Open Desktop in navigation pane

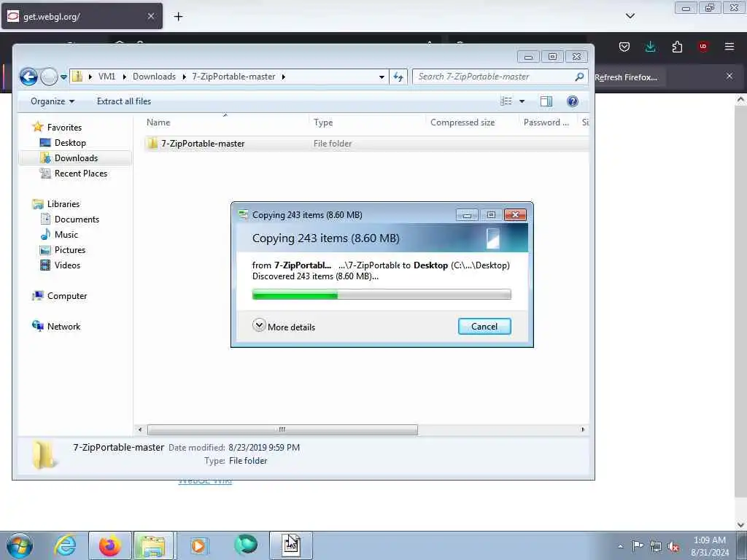click(70, 143)
